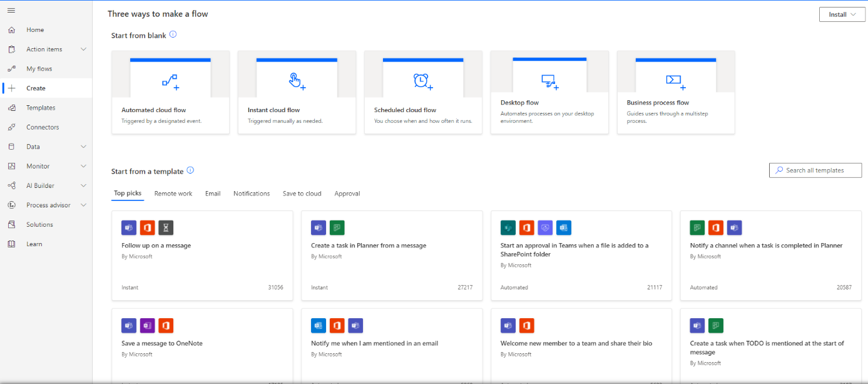
Task: Open Create a task in Planner from a message
Action: click(x=392, y=256)
